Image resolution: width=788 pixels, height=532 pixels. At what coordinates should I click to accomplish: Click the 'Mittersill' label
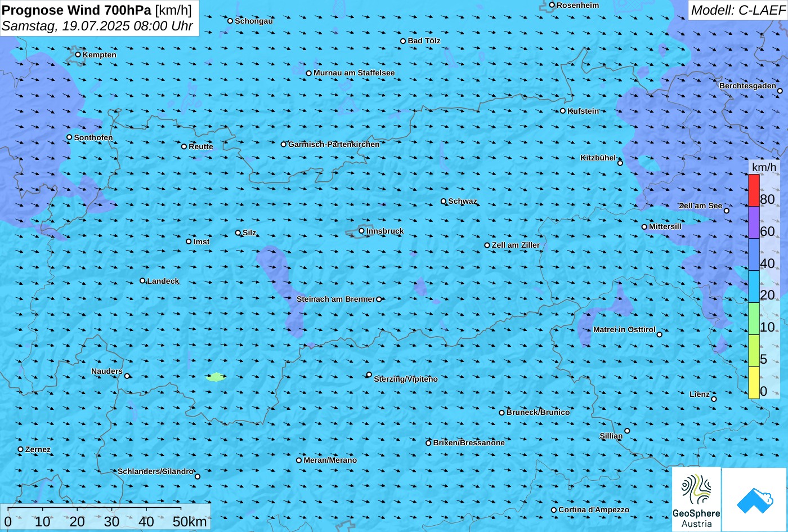pos(665,226)
